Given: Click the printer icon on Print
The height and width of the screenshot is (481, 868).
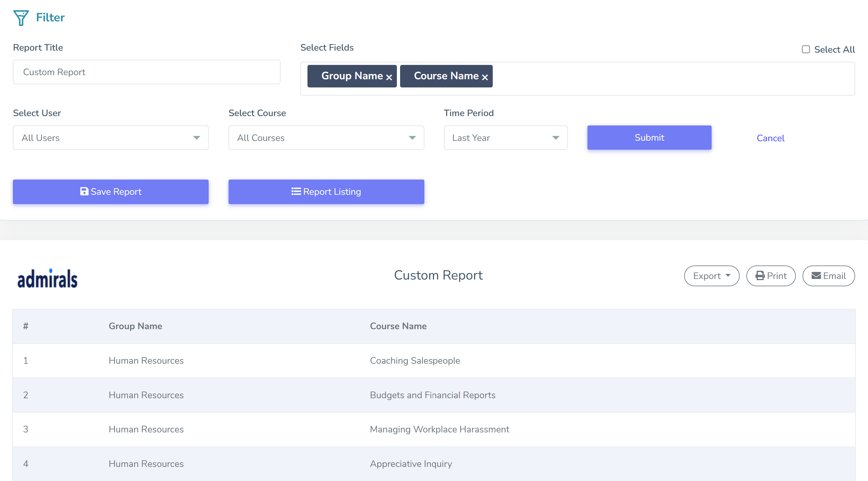Looking at the screenshot, I should [x=760, y=276].
